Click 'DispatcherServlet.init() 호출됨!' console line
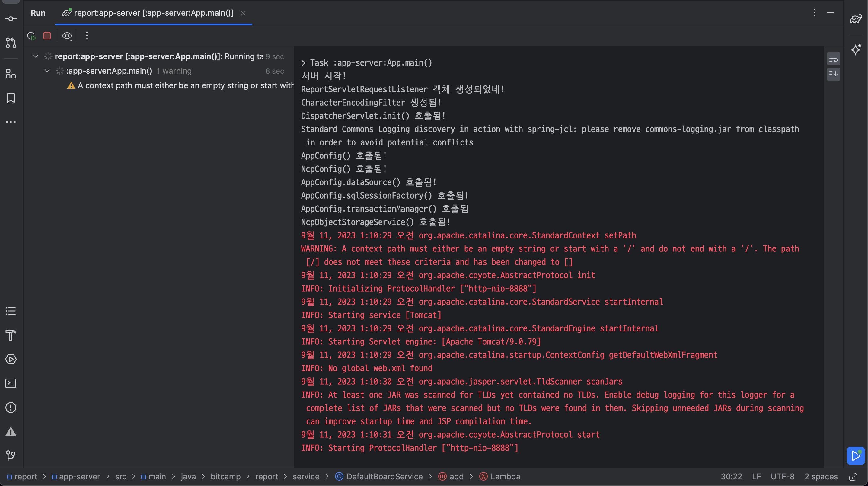 (x=373, y=116)
